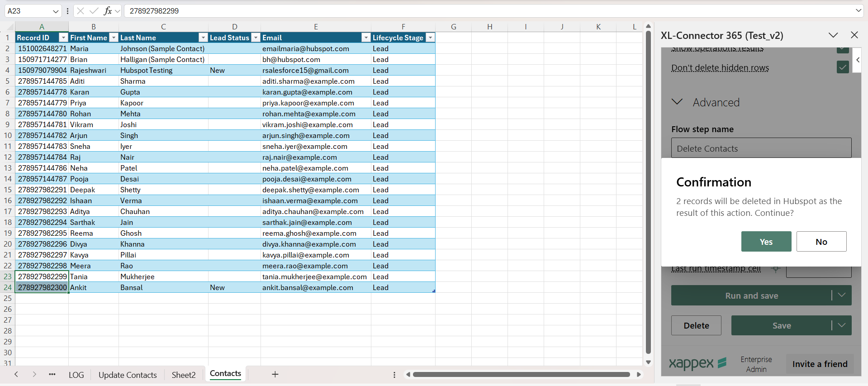Click the sheet list ellipsis icon
Image resolution: width=868 pixels, height=386 pixels.
[x=52, y=374]
